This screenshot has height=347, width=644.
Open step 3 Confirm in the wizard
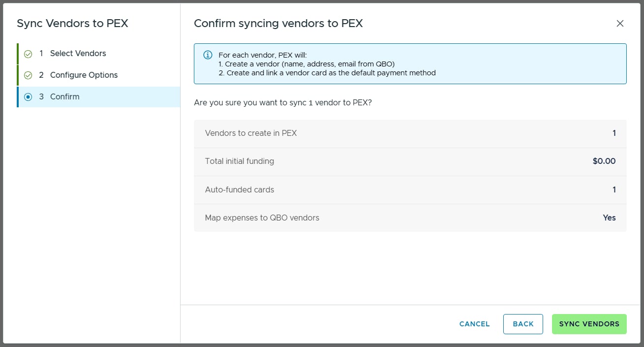pos(98,97)
